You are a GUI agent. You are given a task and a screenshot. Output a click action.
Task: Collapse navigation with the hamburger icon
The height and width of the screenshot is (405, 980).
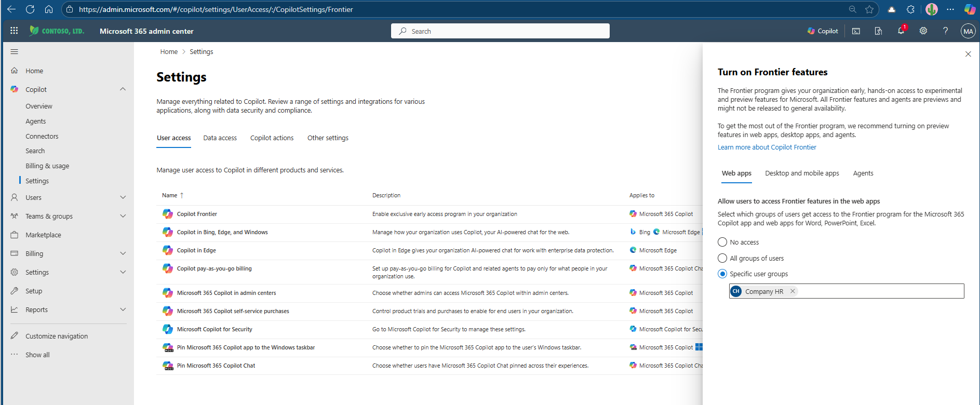15,51
